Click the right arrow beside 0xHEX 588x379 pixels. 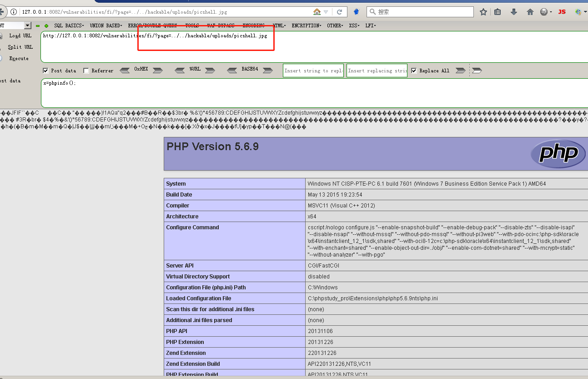pos(157,71)
